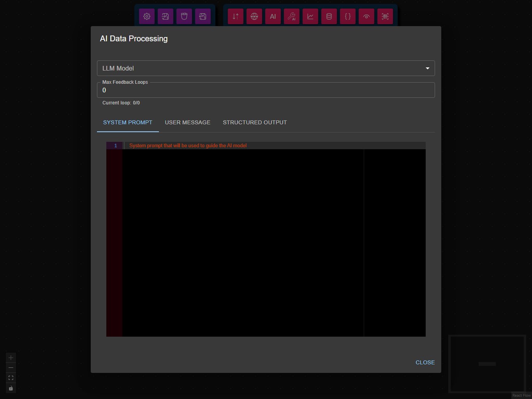Select the wrench AI tool icon
This screenshot has height=399, width=532.
pos(292,16)
